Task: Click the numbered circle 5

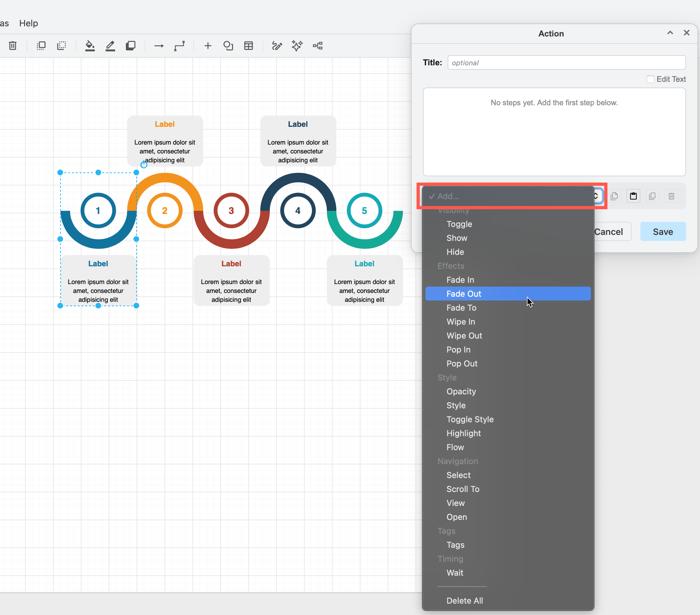Action: point(364,210)
